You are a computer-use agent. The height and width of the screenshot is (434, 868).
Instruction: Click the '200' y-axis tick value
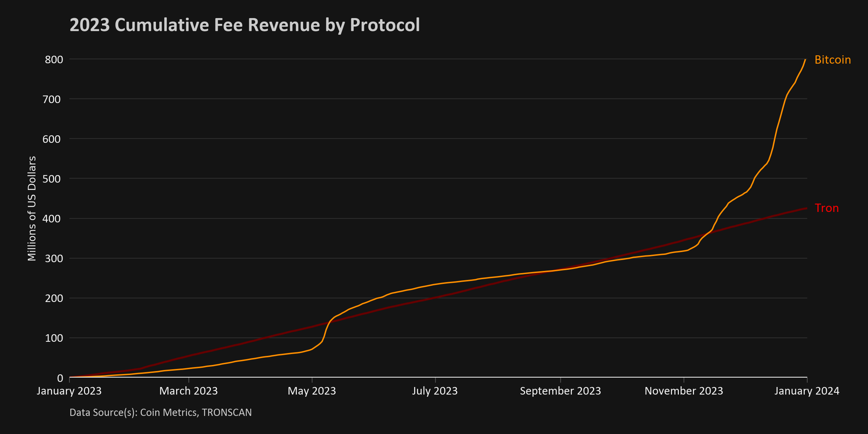pyautogui.click(x=54, y=298)
